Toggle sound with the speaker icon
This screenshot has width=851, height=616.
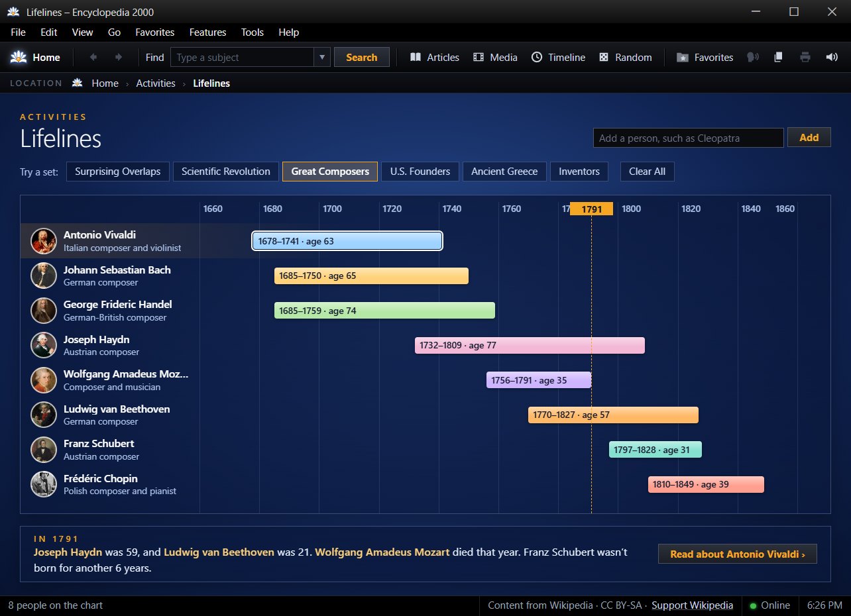(x=832, y=58)
